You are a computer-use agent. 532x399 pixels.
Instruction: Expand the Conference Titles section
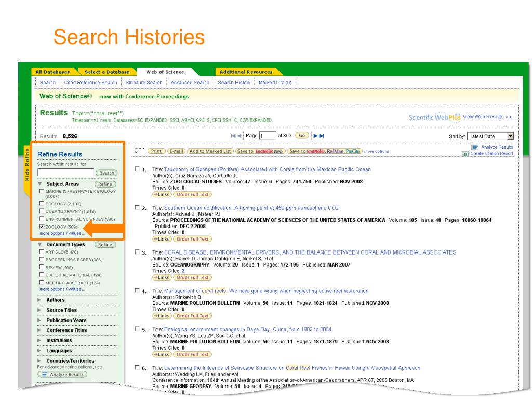click(39, 330)
